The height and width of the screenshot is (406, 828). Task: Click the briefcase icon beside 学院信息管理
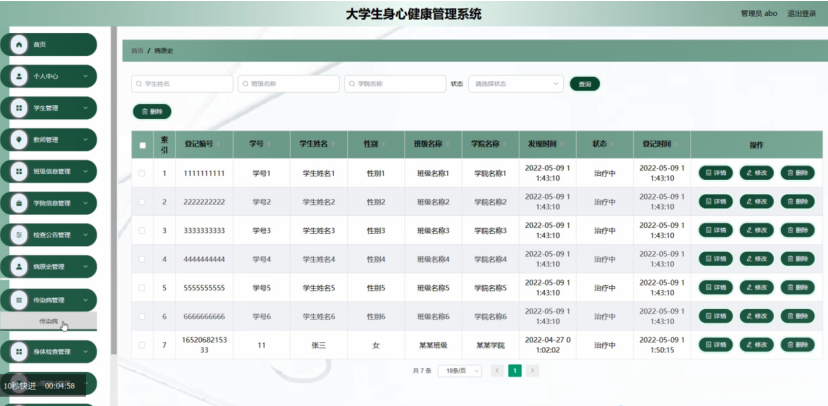[19, 203]
